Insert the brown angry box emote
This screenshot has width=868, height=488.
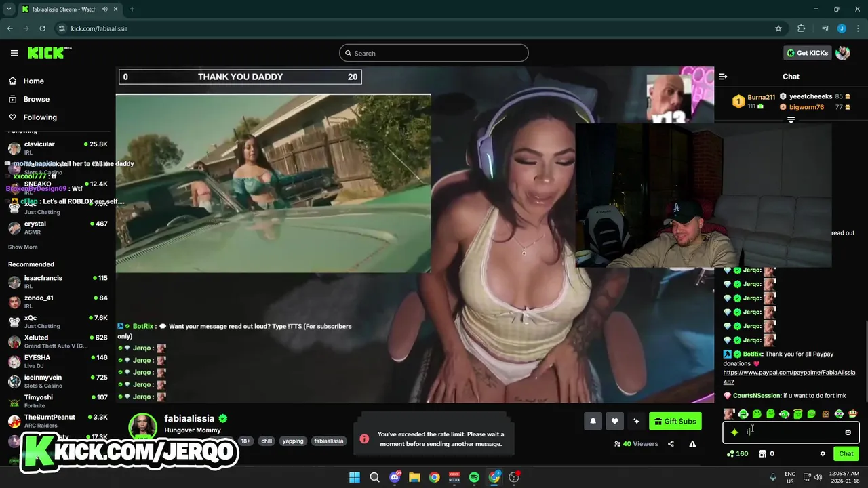click(825, 413)
